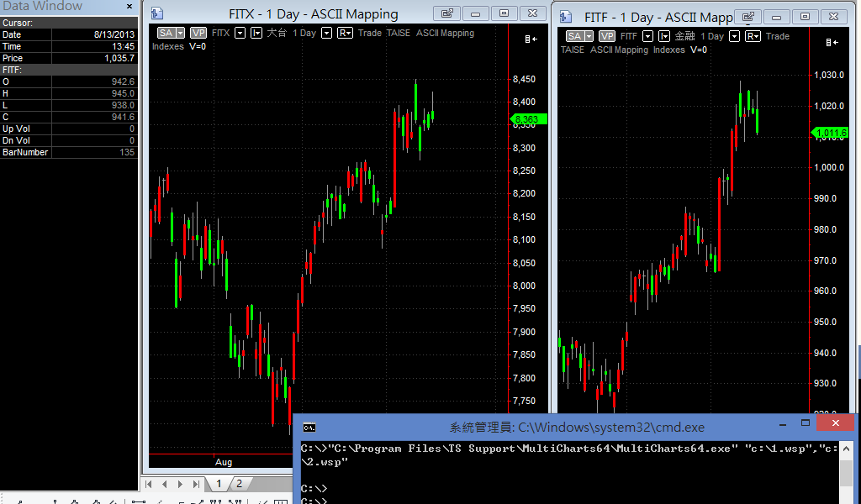Toggle the VP button in the FITF chart
The width and height of the screenshot is (861, 504).
coord(607,36)
